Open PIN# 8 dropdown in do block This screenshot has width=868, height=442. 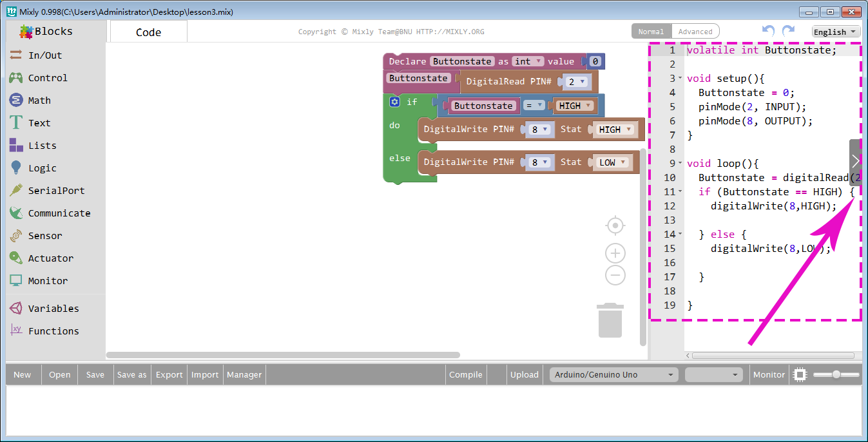[x=539, y=130]
